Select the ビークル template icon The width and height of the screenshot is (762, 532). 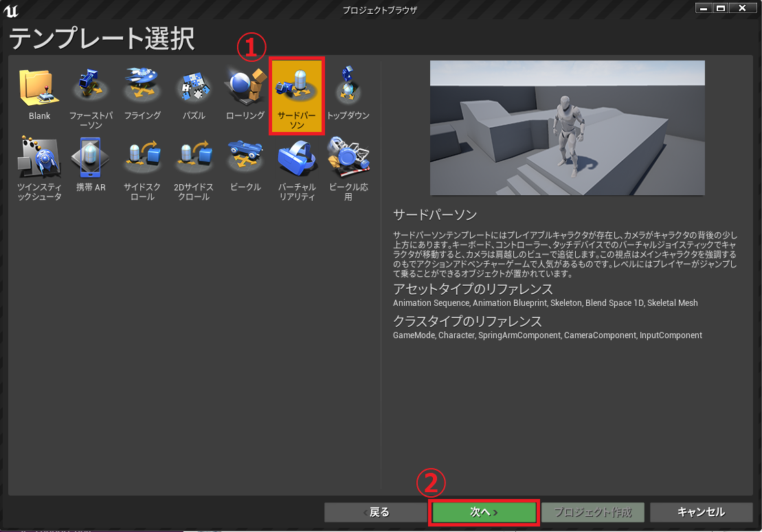[245, 157]
